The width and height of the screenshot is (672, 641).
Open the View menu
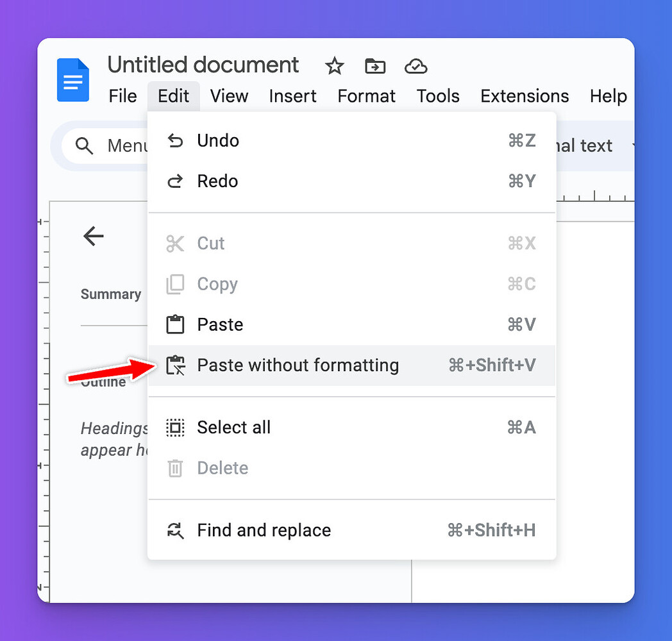point(229,96)
